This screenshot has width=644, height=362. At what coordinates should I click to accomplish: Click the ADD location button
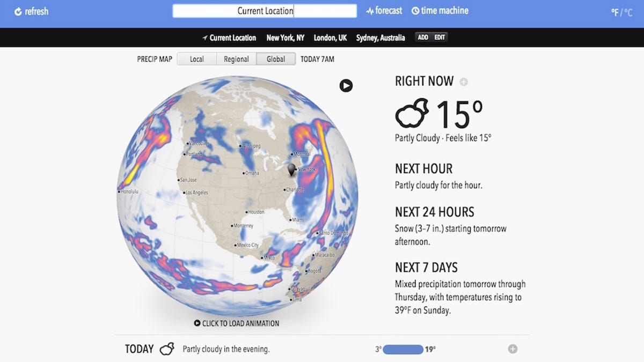pyautogui.click(x=423, y=37)
